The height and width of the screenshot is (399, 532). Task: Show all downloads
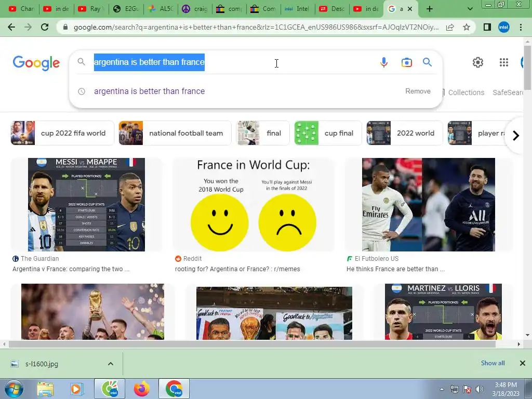493,363
